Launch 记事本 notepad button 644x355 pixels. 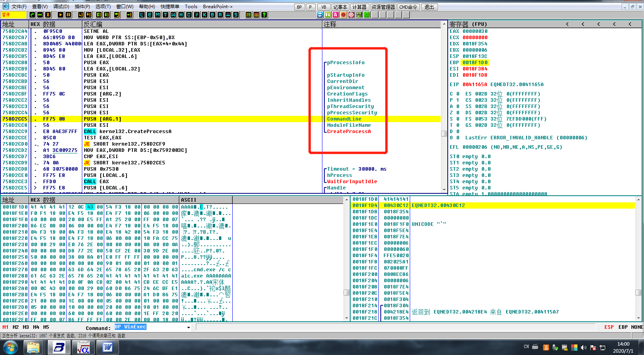(340, 7)
